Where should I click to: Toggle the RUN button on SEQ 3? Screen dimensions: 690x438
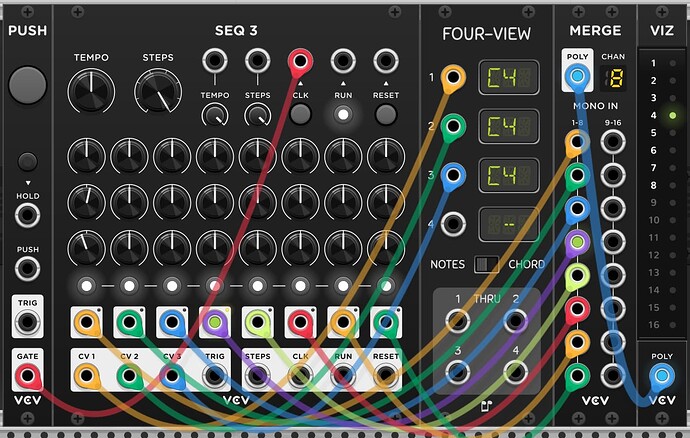(343, 114)
